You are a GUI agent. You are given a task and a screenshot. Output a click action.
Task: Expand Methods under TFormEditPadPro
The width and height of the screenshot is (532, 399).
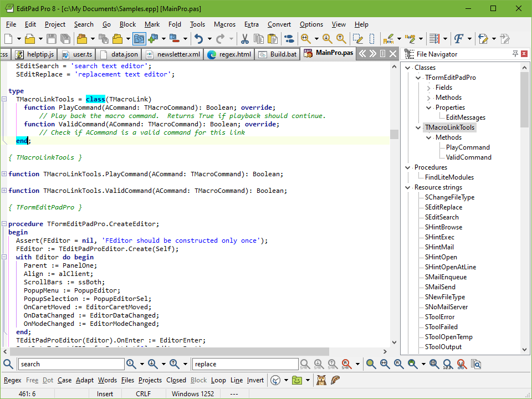(x=429, y=98)
